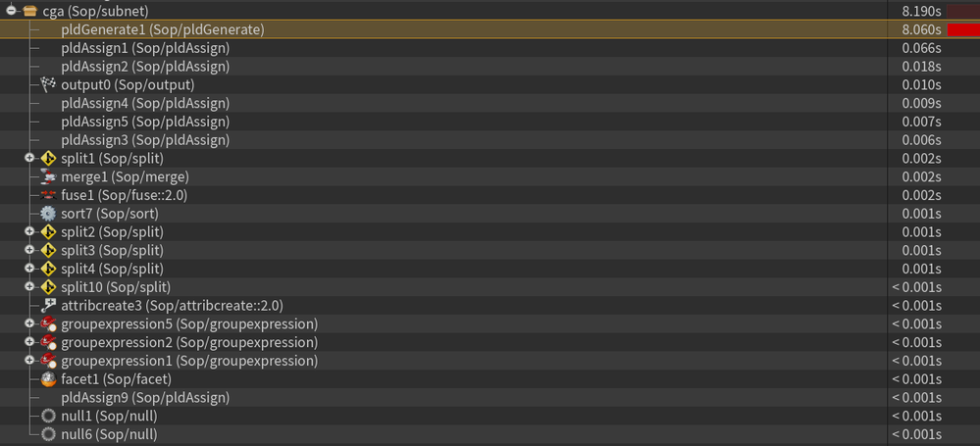980x446 pixels.
Task: Click the merge1 node icon
Action: tap(48, 176)
